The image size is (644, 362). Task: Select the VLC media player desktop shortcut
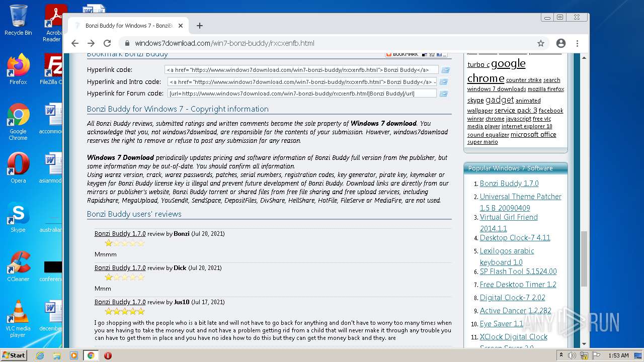[18, 319]
